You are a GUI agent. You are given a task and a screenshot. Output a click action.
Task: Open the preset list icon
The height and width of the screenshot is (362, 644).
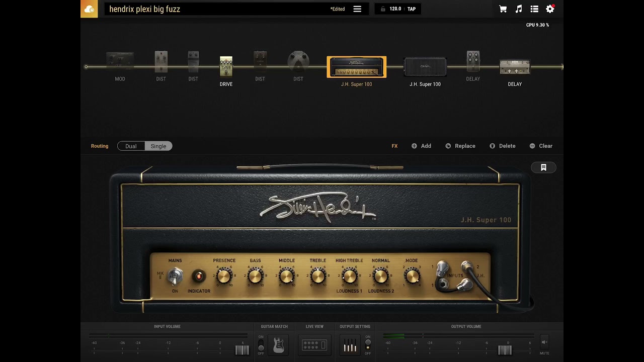534,9
